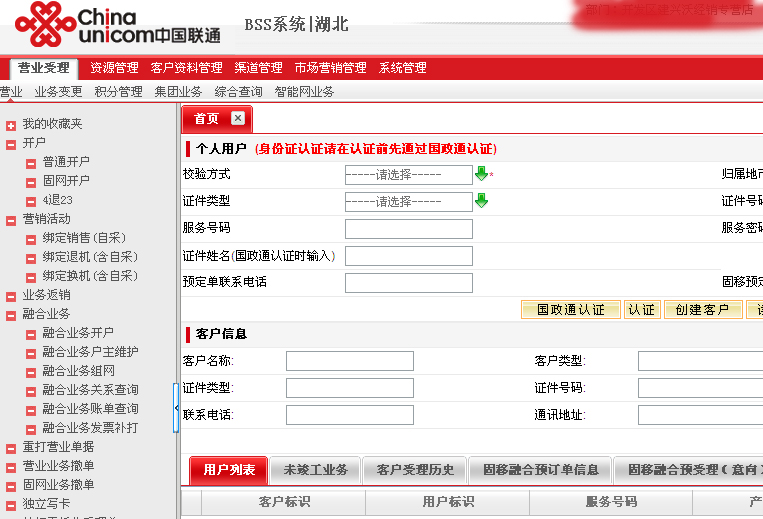Switch to the 用户列表 tab
Viewport: 763px width, 519px height.
pyautogui.click(x=229, y=470)
